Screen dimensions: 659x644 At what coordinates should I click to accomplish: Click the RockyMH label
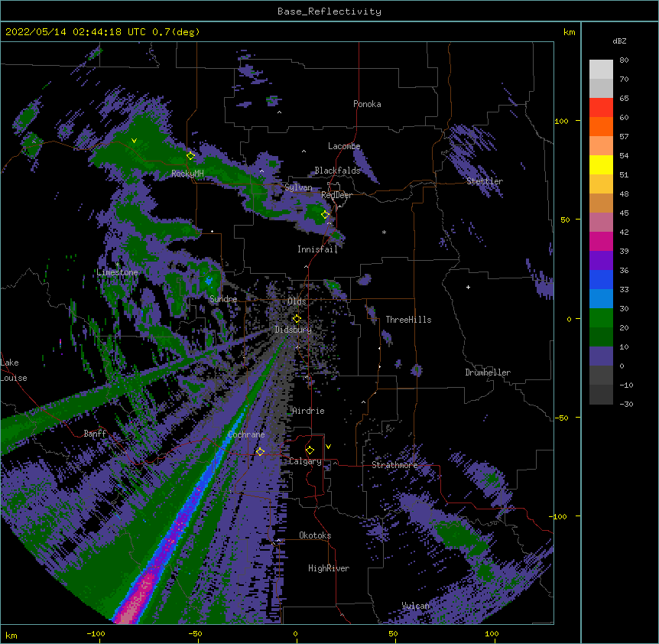tap(187, 174)
